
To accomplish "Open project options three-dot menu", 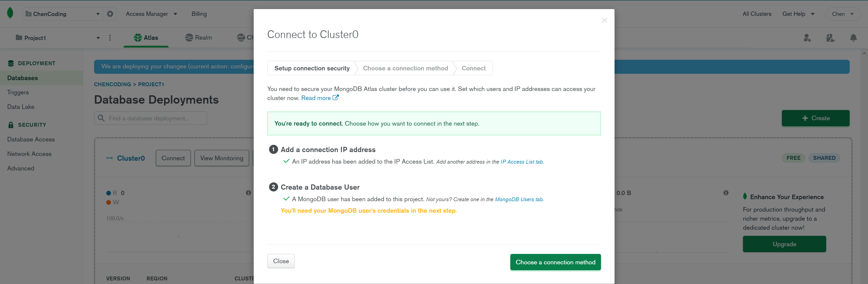I will (x=110, y=38).
